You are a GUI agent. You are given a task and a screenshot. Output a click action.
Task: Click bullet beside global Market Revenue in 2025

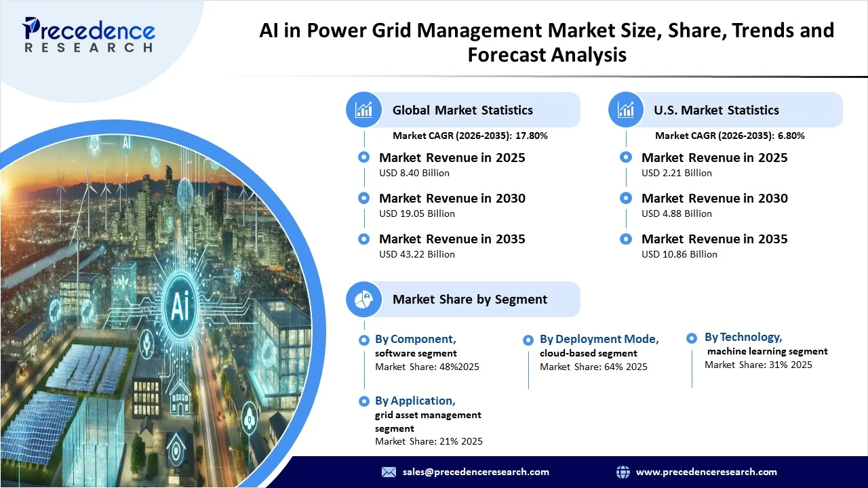pos(364,157)
